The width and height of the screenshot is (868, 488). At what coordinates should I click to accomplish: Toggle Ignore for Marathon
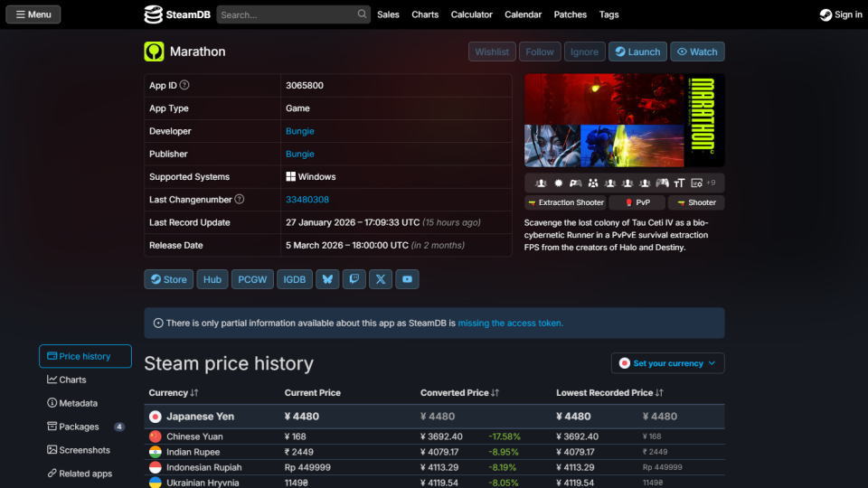tap(584, 52)
